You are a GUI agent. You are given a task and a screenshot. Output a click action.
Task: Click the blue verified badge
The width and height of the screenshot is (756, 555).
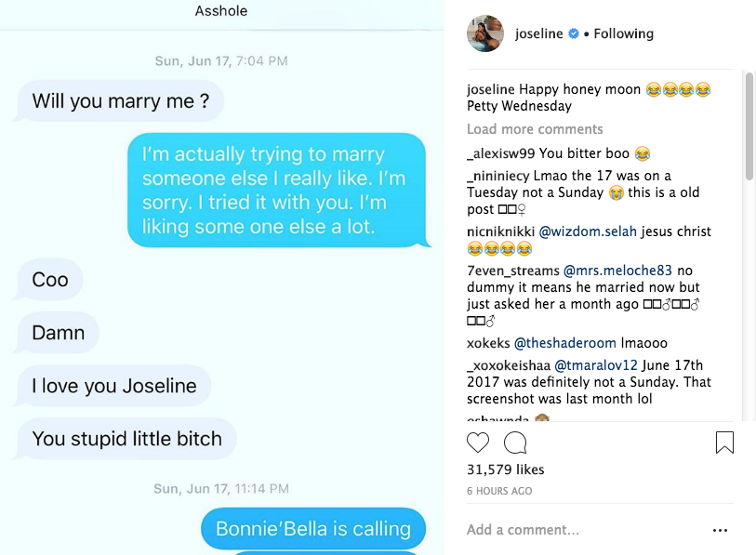574,33
